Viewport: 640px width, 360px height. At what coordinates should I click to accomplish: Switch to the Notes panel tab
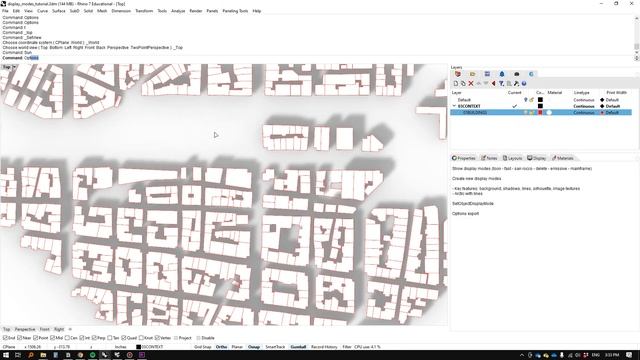[489, 158]
